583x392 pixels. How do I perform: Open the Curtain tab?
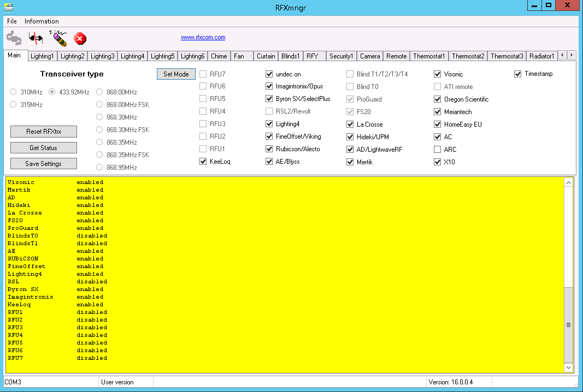point(266,56)
